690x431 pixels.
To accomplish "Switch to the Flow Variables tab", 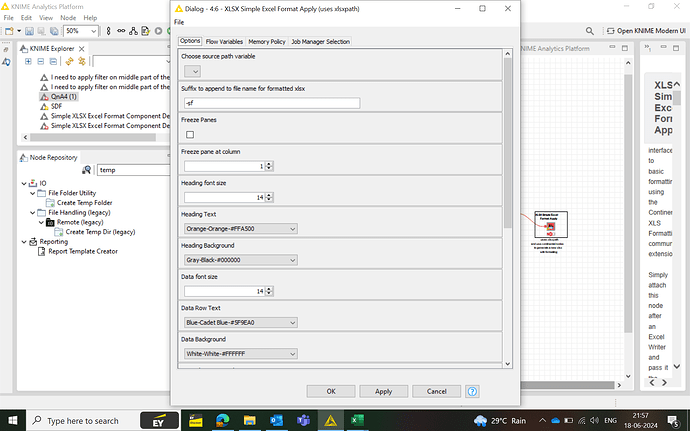I will pos(224,41).
